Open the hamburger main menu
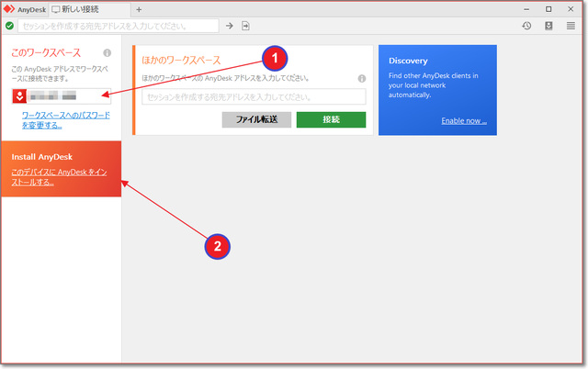This screenshot has height=369, width=588. 571,26
